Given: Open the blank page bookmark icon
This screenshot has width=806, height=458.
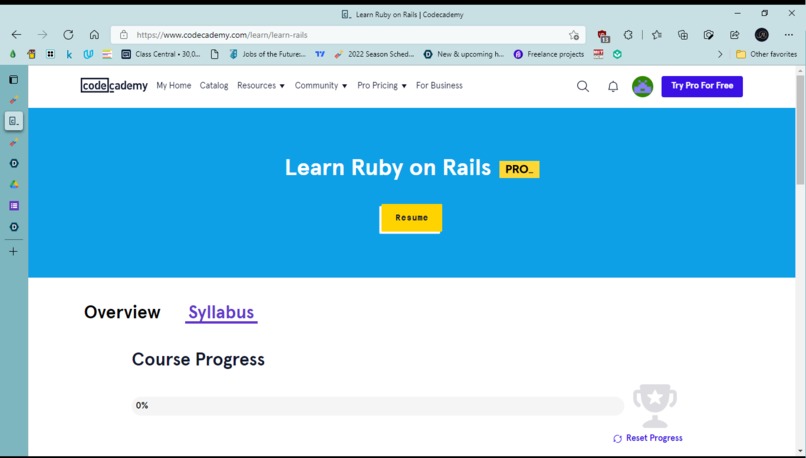Looking at the screenshot, I should tap(214, 54).
